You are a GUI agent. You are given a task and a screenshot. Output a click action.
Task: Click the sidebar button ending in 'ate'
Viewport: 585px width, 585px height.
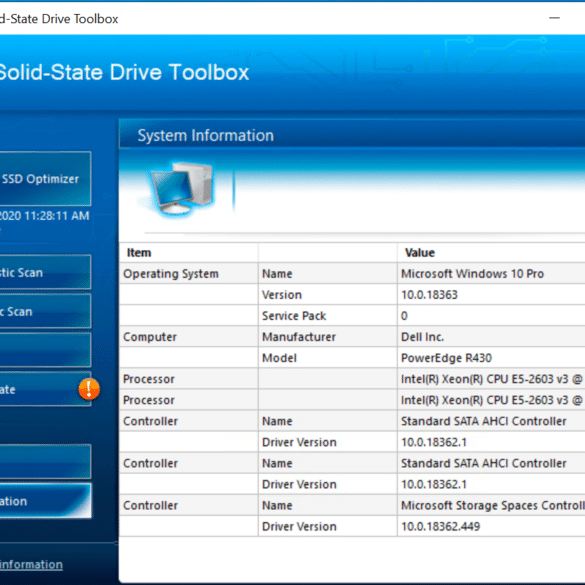pos(45,389)
